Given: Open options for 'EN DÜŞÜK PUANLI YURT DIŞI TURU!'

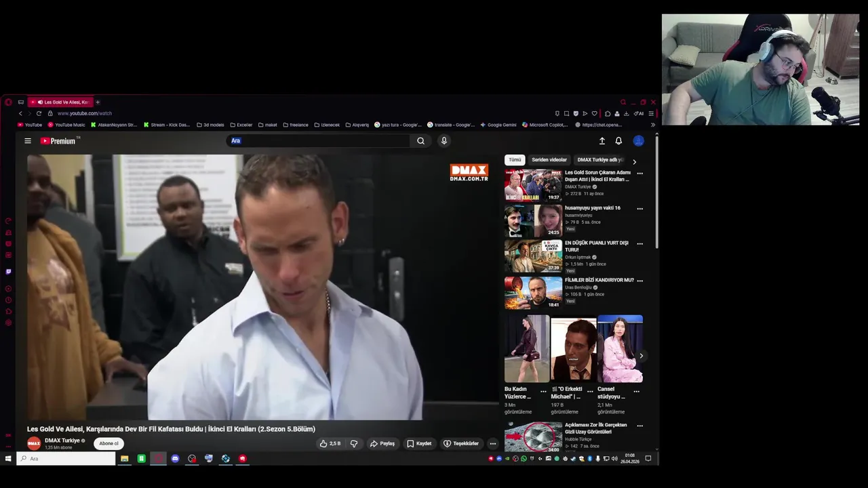Looking at the screenshot, I should 639,244.
